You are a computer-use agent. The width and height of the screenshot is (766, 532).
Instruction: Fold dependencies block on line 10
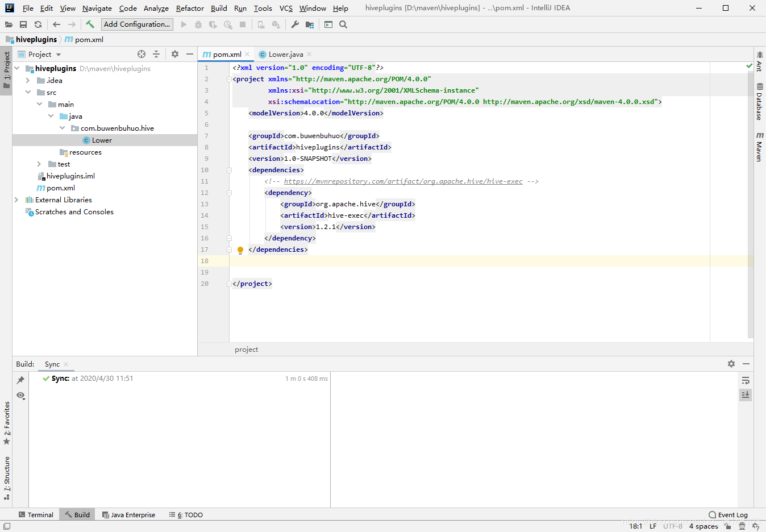(x=229, y=170)
